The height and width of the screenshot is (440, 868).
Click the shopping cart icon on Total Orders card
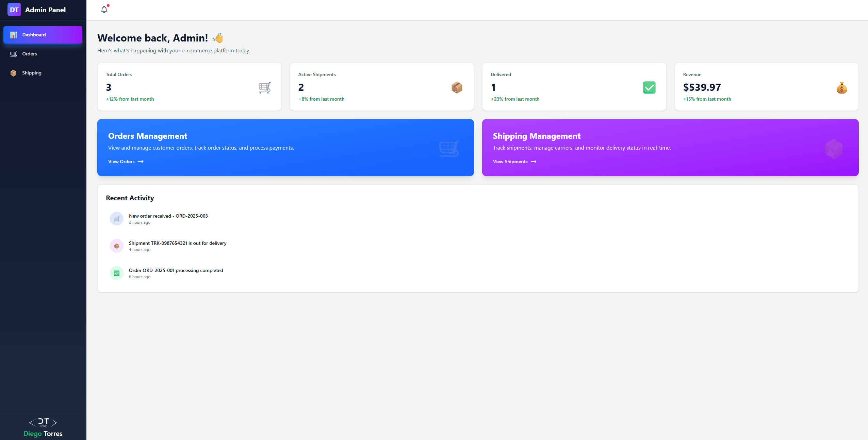click(265, 87)
